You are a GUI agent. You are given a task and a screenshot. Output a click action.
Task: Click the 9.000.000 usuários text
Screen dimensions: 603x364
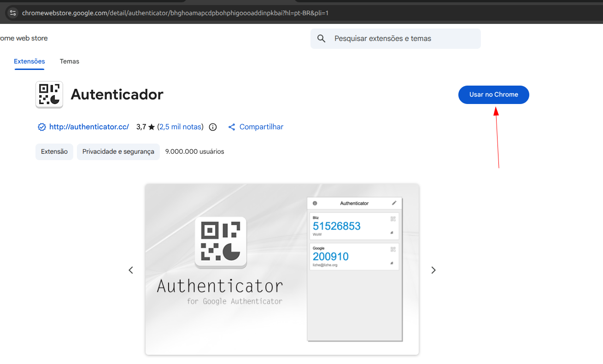(195, 151)
